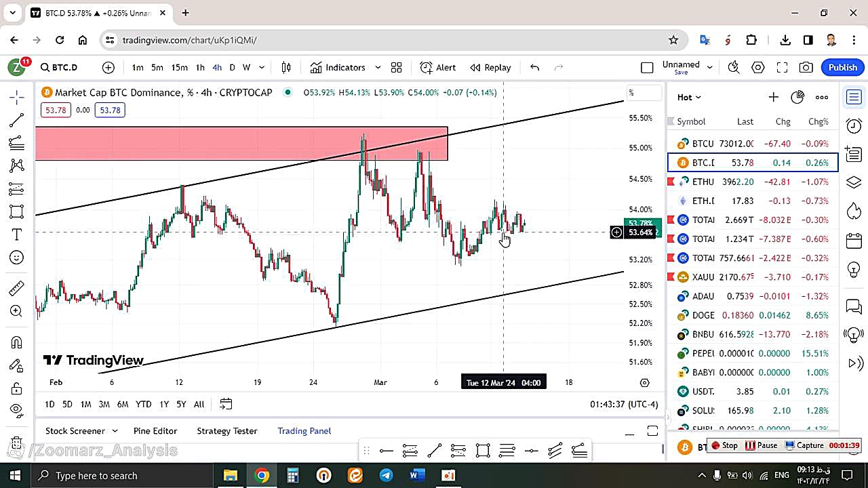Select the 1h timeframe
This screenshot has height=488, width=868.
coord(200,67)
